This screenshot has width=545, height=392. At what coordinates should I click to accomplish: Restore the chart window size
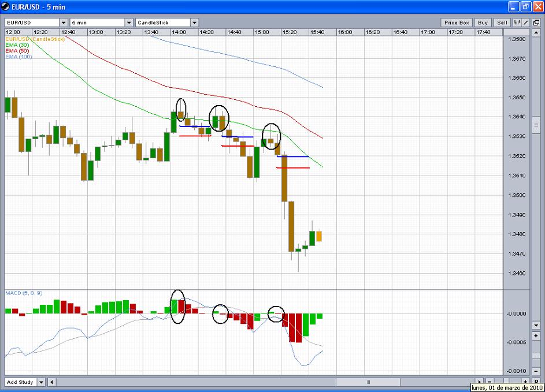coord(525,6)
